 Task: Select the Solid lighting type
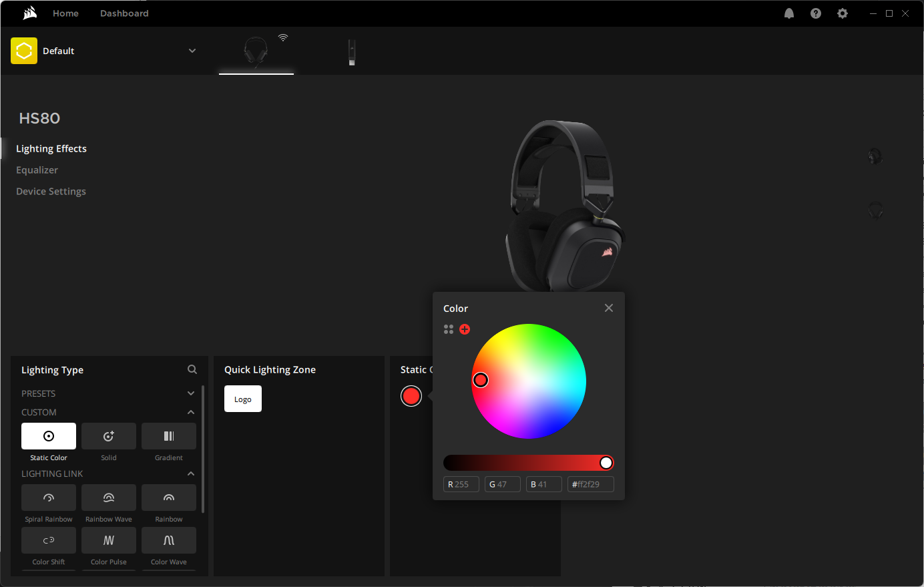coord(109,436)
